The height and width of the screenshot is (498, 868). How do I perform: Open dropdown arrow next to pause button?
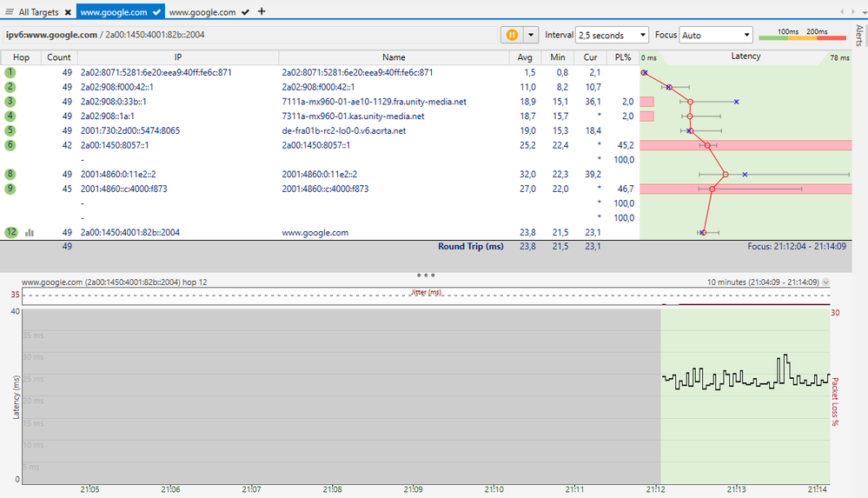tap(530, 35)
